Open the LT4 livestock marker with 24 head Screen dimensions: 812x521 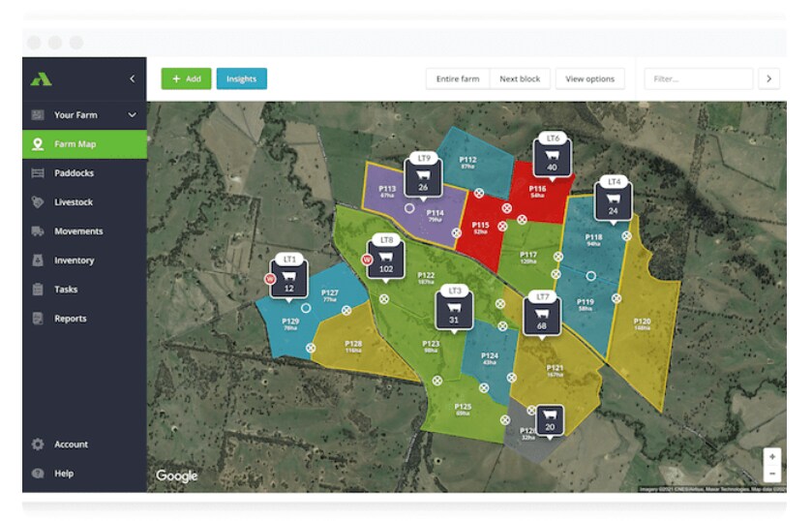click(x=614, y=199)
